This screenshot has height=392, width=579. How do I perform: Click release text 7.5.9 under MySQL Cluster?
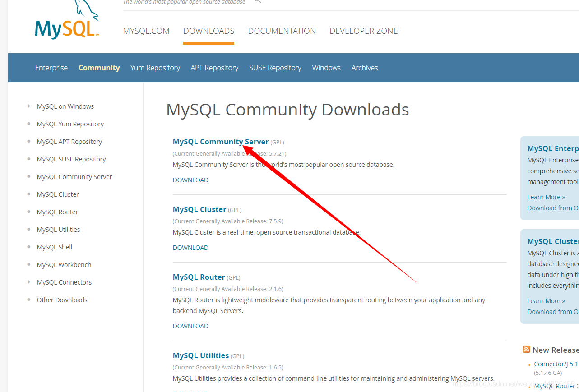pyautogui.click(x=275, y=221)
